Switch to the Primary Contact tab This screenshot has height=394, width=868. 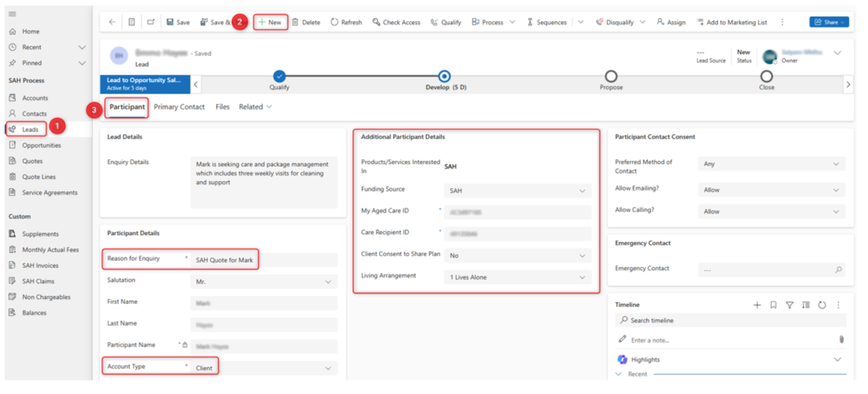pos(179,107)
